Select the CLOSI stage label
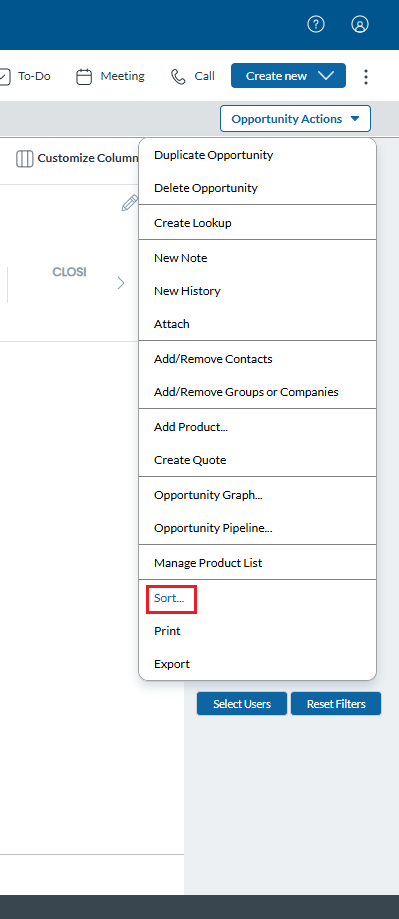399x919 pixels. tap(69, 272)
